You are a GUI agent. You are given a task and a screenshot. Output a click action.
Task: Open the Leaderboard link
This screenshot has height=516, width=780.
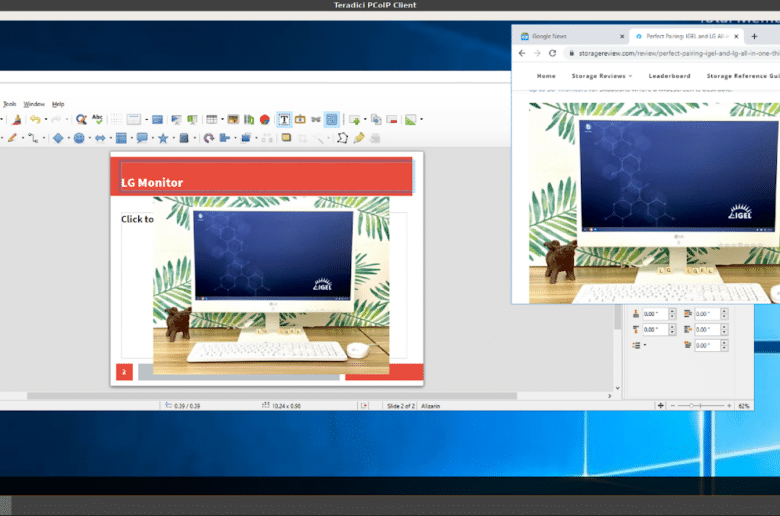(670, 76)
